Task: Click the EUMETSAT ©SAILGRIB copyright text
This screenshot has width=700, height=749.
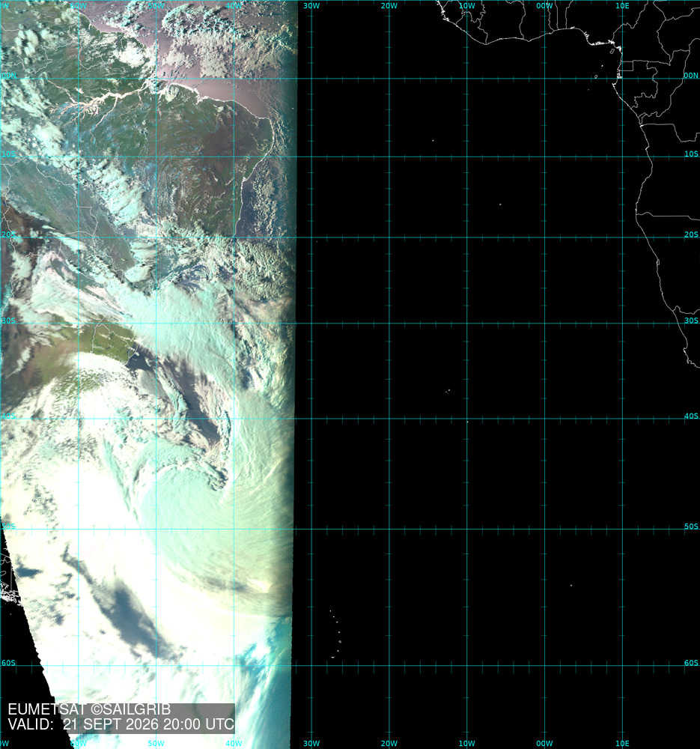Action: pyautogui.click(x=89, y=709)
